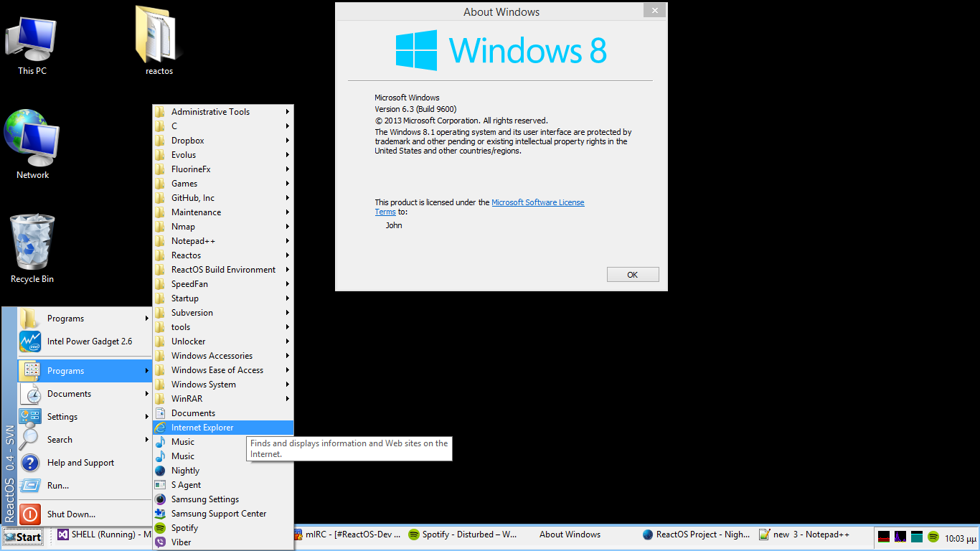Open Documents shortcut in Programs submenu
The height and width of the screenshot is (551, 980).
pyautogui.click(x=223, y=413)
